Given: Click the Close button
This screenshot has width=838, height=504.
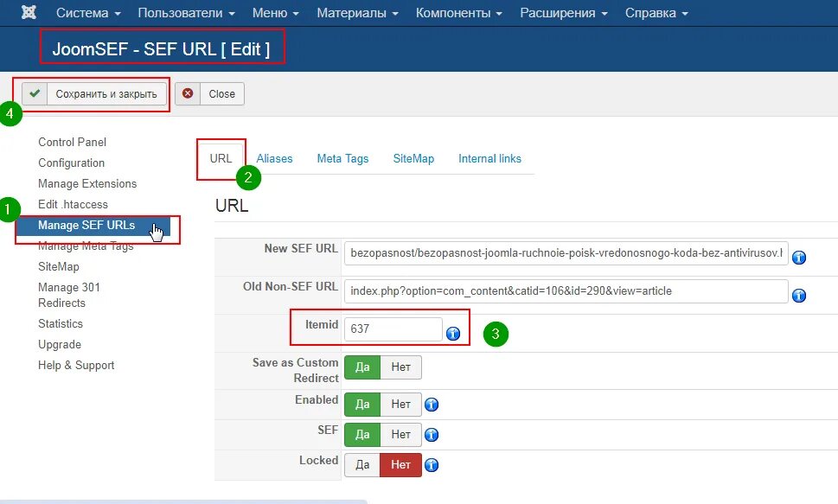Looking at the screenshot, I should point(209,93).
